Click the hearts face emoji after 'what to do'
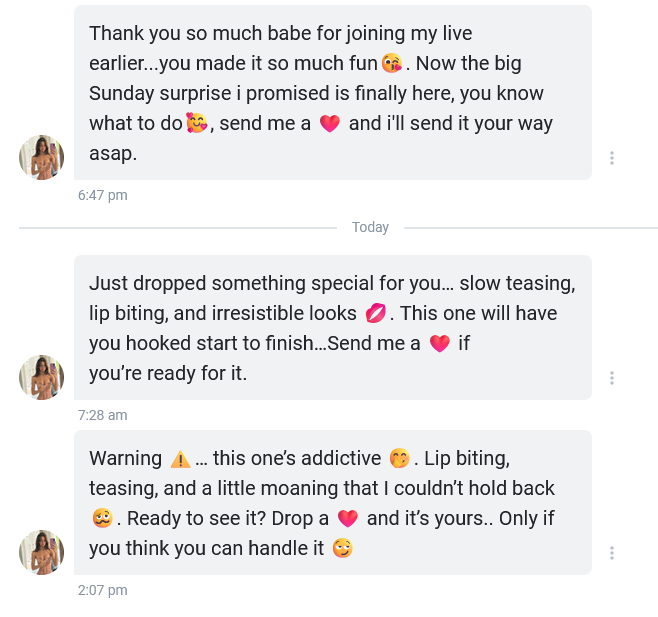 click(197, 125)
